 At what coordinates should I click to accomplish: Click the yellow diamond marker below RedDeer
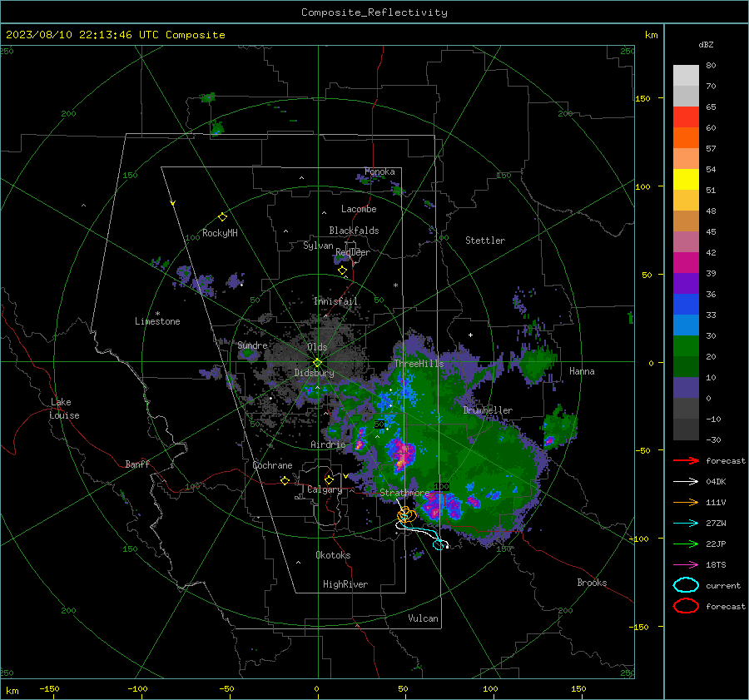coord(342,271)
